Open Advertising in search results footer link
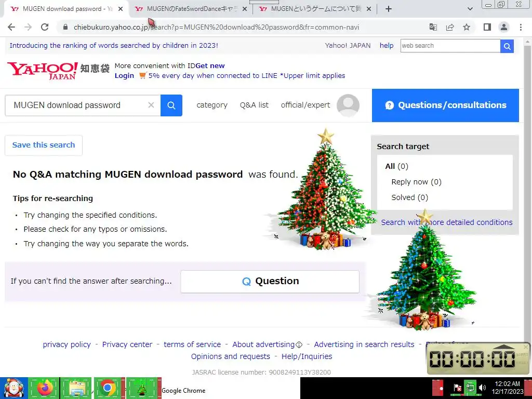 (x=364, y=344)
